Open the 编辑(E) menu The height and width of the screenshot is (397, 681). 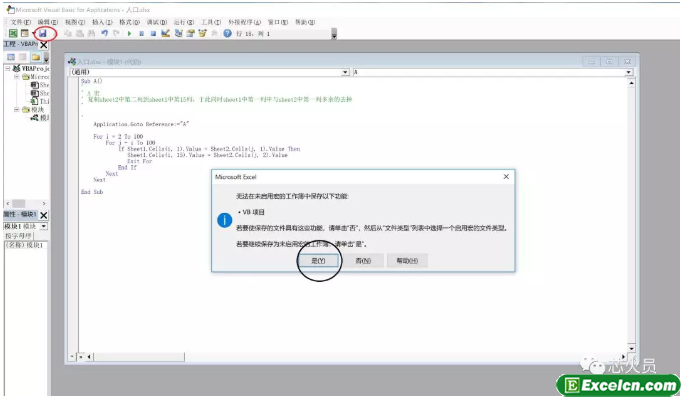[x=47, y=22]
